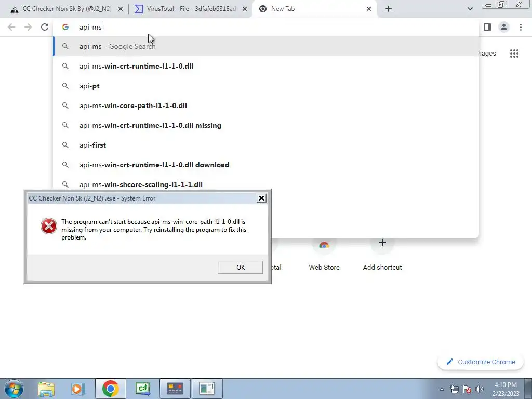The height and width of the screenshot is (399, 532).
Task: Click the OK button in System Error dialog
Action: click(240, 268)
